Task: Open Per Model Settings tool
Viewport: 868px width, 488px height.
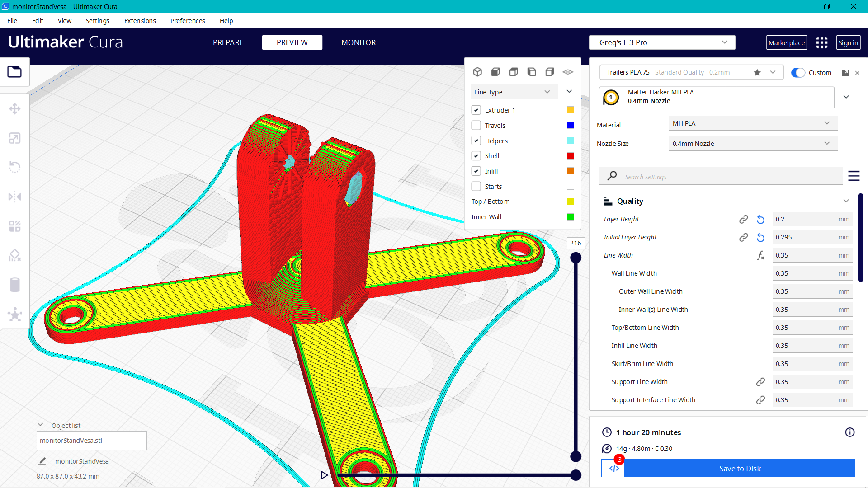Action: click(14, 226)
